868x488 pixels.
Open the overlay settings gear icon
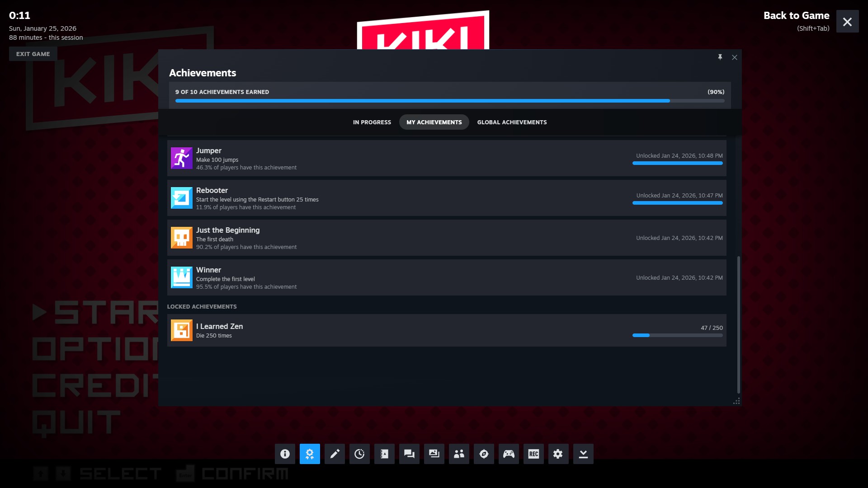pyautogui.click(x=558, y=454)
